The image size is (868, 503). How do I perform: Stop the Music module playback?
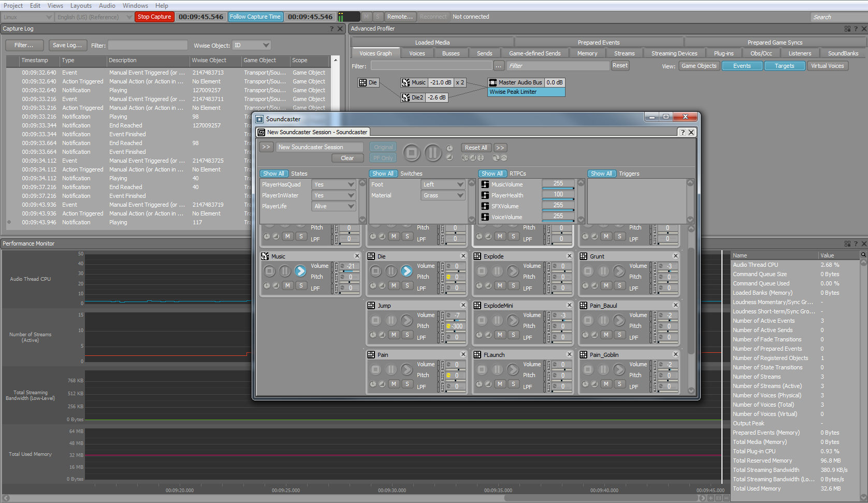(269, 271)
